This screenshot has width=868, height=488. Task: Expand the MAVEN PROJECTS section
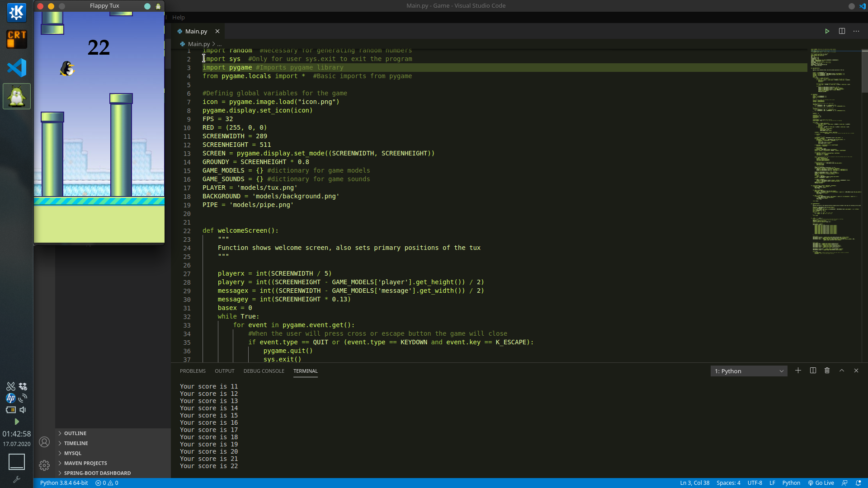[x=85, y=463]
